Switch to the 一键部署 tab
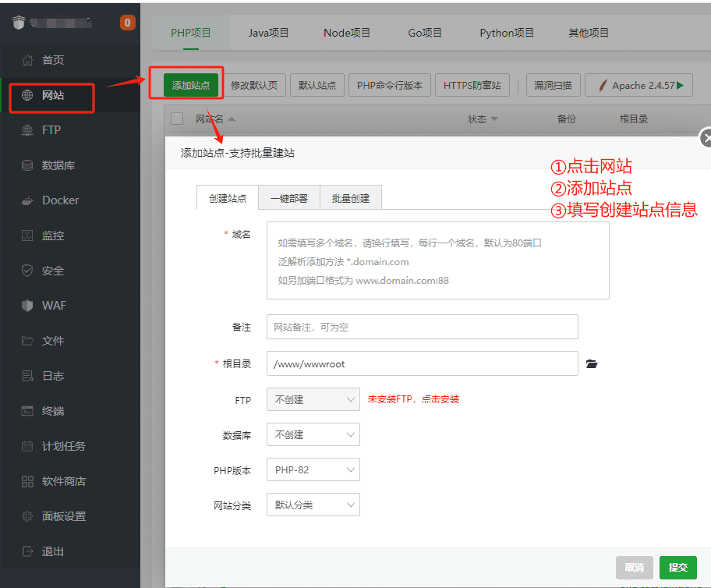The height and width of the screenshot is (588, 711). pyautogui.click(x=288, y=198)
